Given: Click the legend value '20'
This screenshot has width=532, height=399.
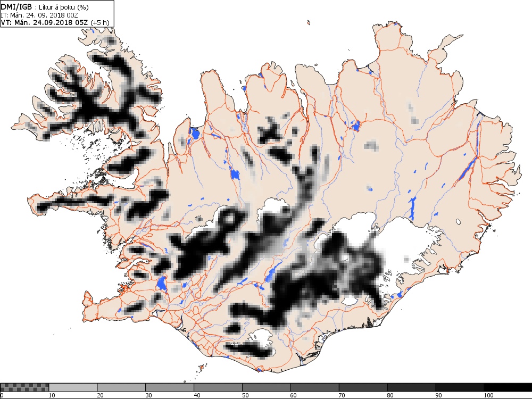Looking at the screenshot, I should click(x=101, y=395).
